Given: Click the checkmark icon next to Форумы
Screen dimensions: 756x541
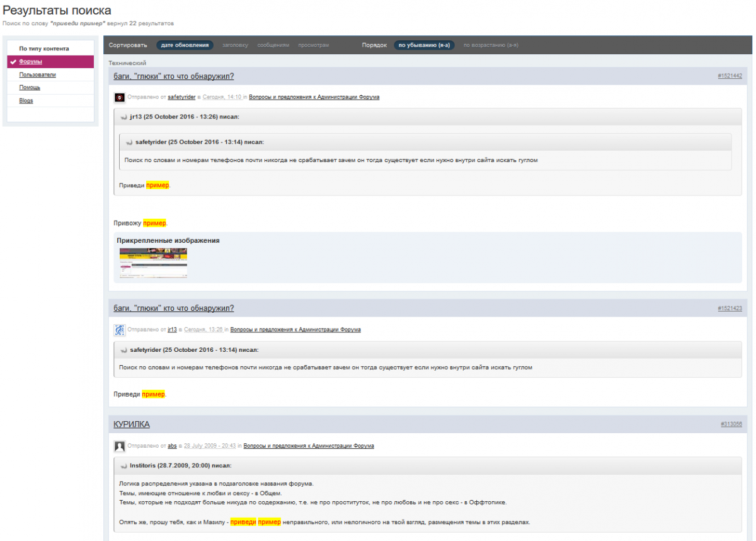Looking at the screenshot, I should pos(13,62).
